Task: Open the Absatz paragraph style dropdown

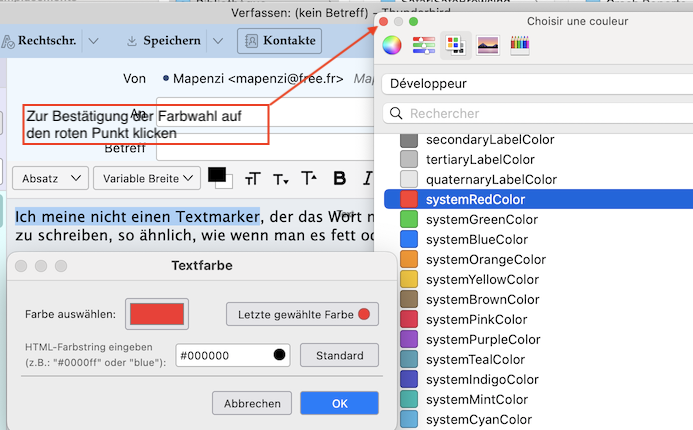Action: coord(49,178)
